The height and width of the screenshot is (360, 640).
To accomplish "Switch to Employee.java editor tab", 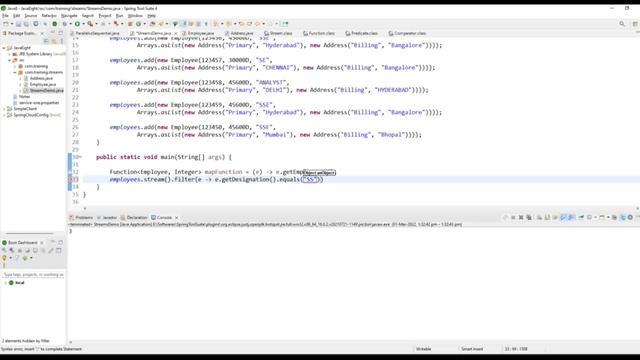I will [x=201, y=33].
